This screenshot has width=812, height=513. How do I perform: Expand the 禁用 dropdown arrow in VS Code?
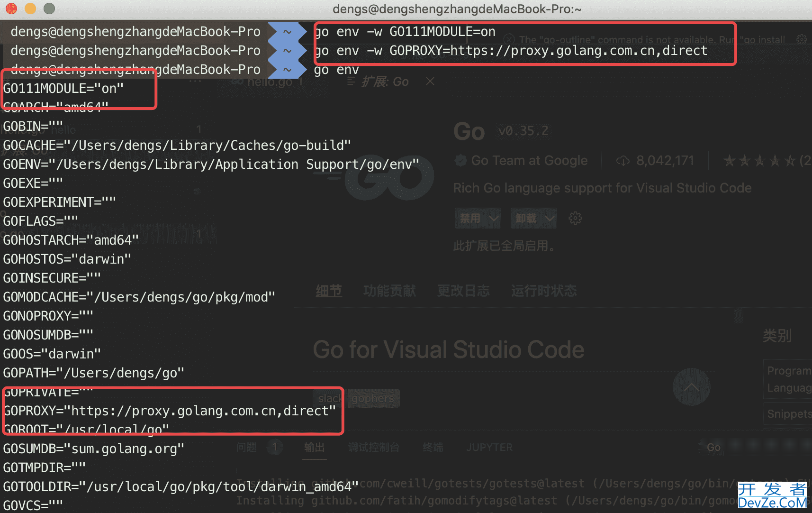[x=494, y=218]
